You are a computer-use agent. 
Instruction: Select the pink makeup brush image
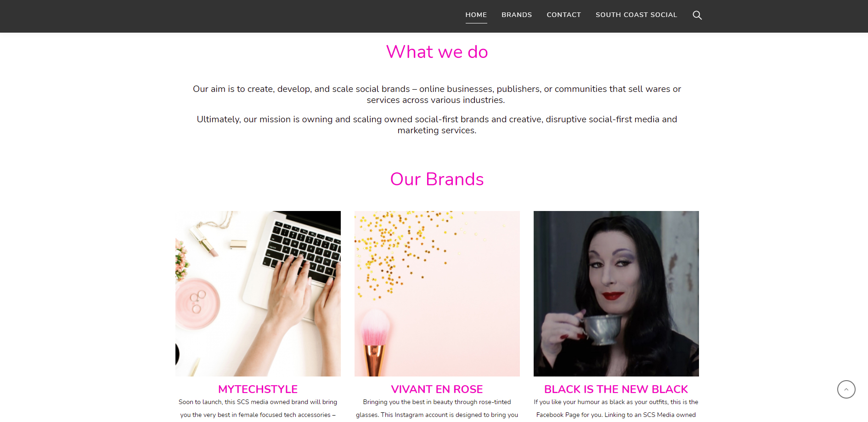pyautogui.click(x=437, y=294)
